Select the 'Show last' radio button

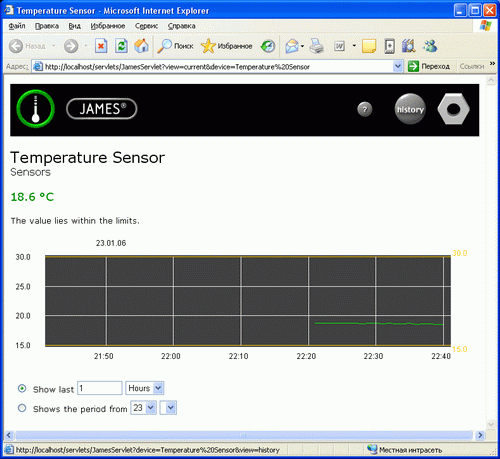(x=22, y=389)
